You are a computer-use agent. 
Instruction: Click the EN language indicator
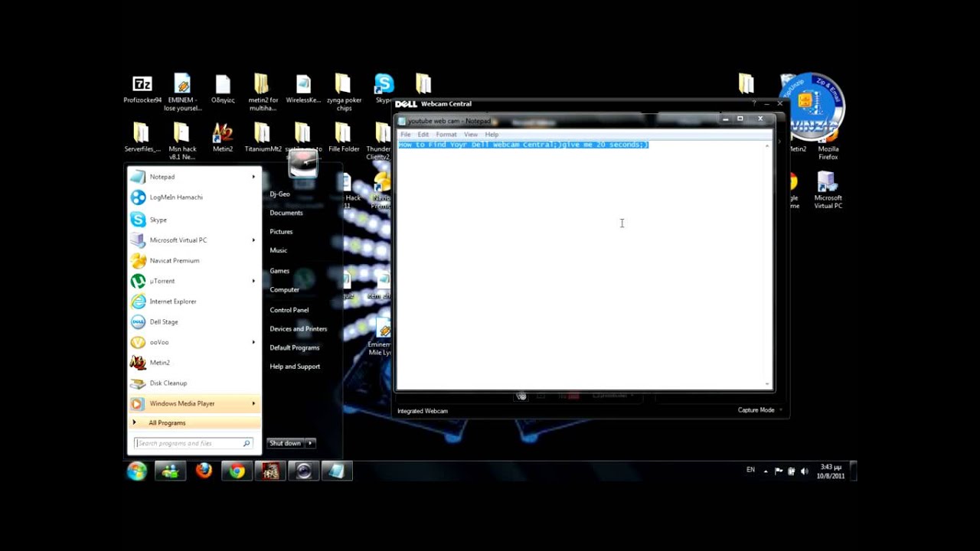tap(750, 470)
